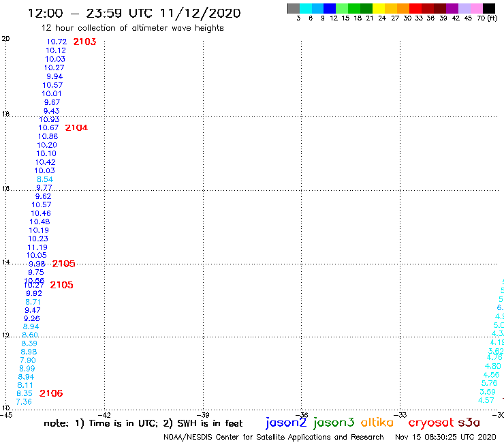
Task: Click the wave height value 10.12
Action: tap(56, 50)
